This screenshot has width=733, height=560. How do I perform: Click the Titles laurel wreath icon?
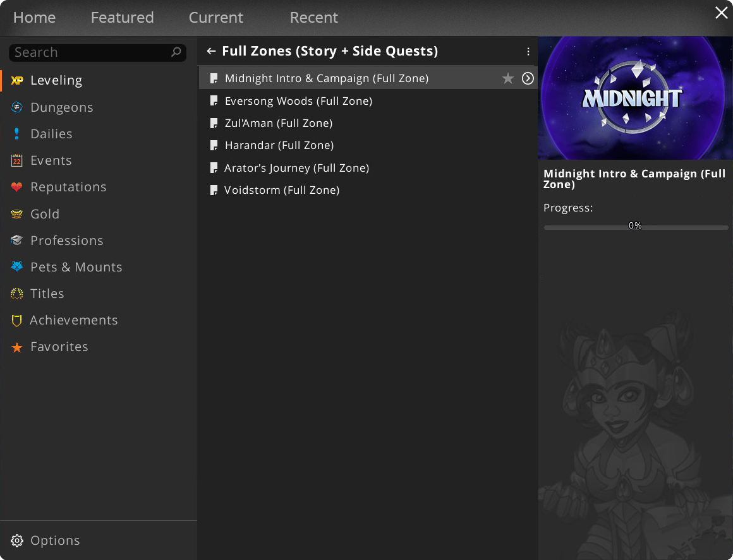(x=17, y=294)
